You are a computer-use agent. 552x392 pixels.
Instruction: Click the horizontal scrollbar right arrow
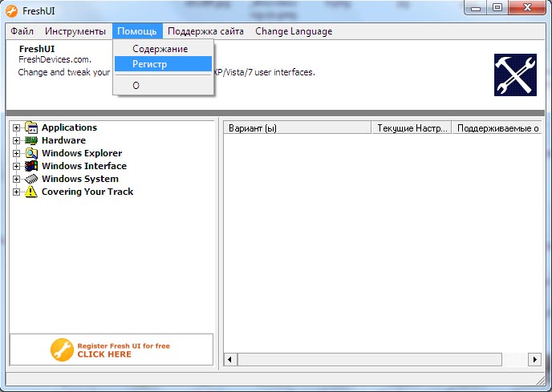pos(534,359)
